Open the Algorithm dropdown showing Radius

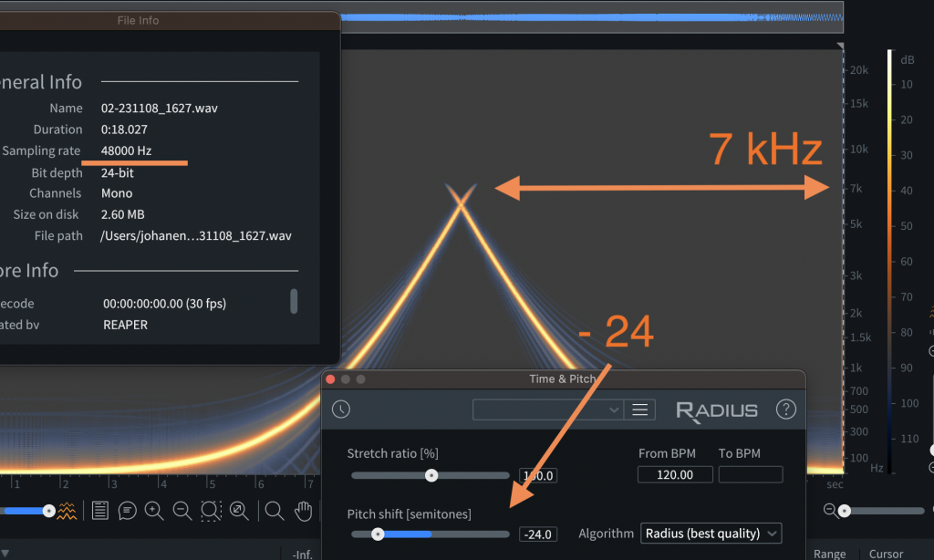click(x=711, y=534)
